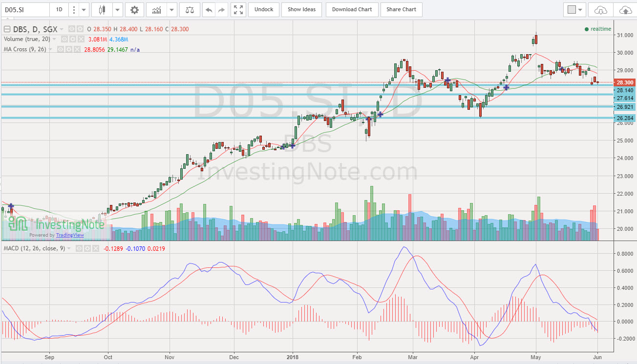Screen dimensions: 637x364
Task: Hide the Volume indicator with eye icon
Action: (64, 39)
